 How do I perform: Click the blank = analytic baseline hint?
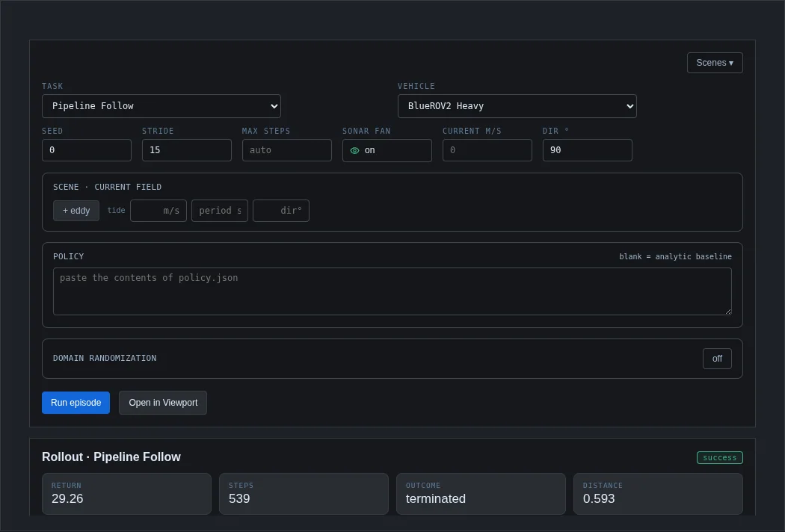(675, 257)
